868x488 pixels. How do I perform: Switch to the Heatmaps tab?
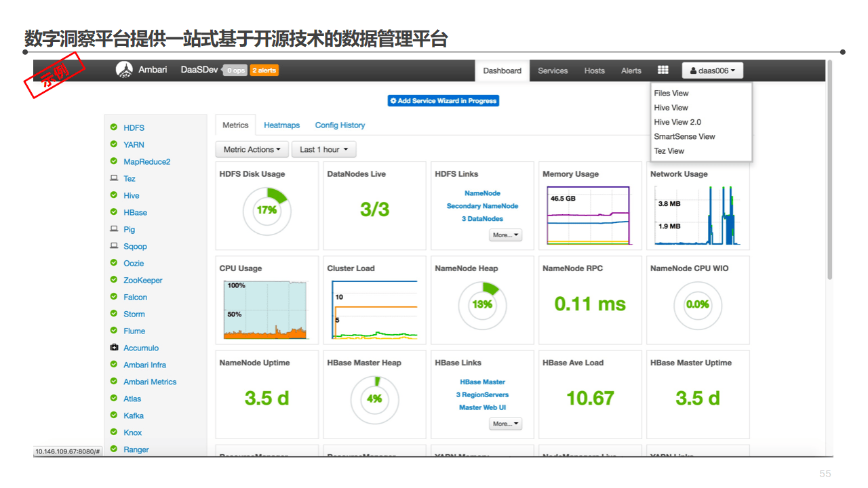click(281, 125)
